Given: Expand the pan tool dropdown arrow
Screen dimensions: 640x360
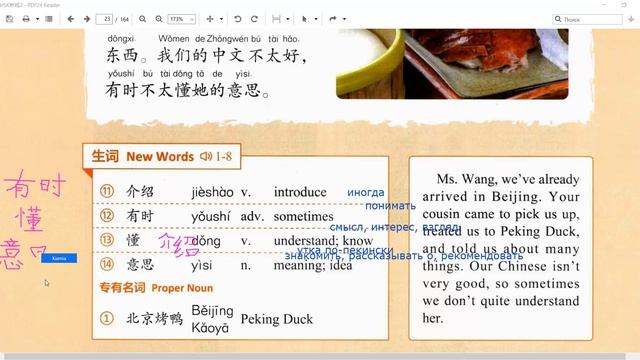Looking at the screenshot, I should pos(221,19).
